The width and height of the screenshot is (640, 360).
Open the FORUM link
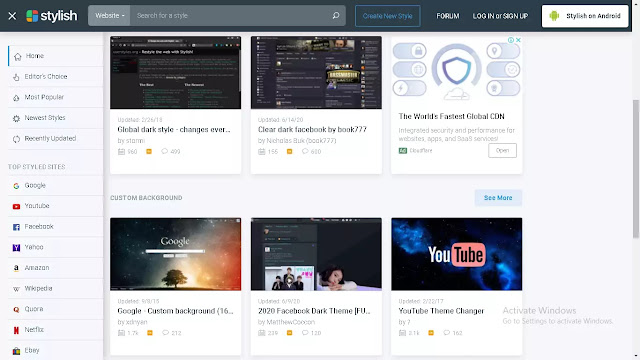[x=448, y=16]
